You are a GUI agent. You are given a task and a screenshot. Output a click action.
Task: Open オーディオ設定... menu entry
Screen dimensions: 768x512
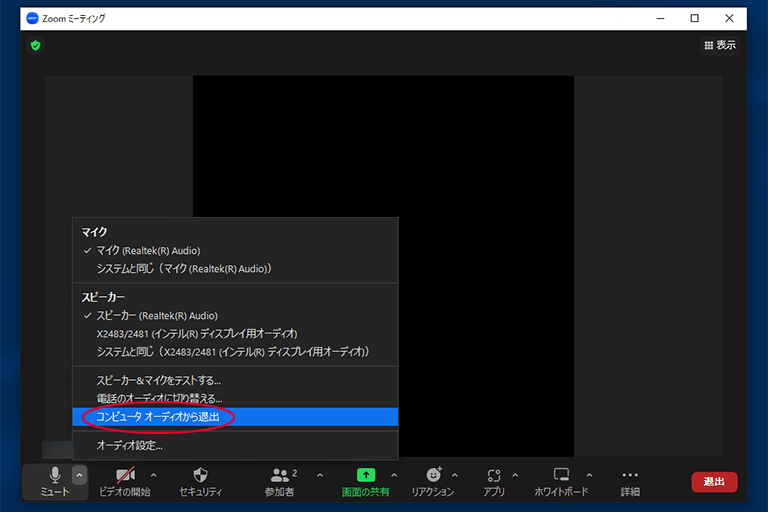coord(235,445)
